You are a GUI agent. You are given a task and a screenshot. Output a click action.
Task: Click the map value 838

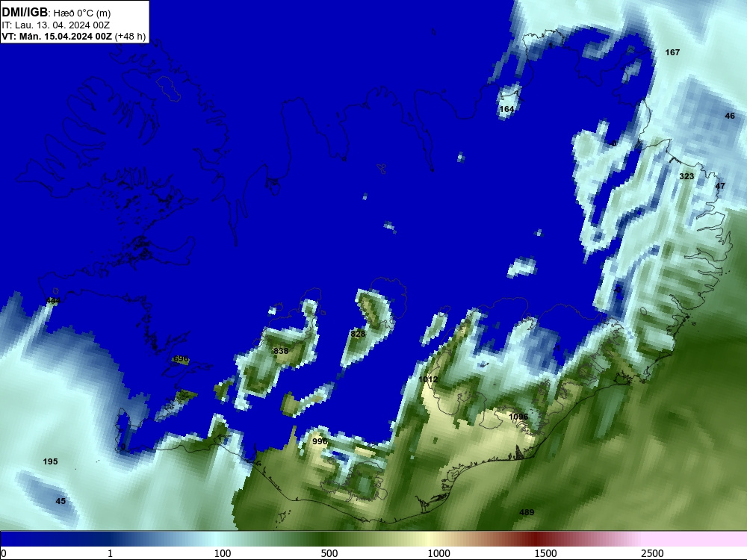point(281,351)
